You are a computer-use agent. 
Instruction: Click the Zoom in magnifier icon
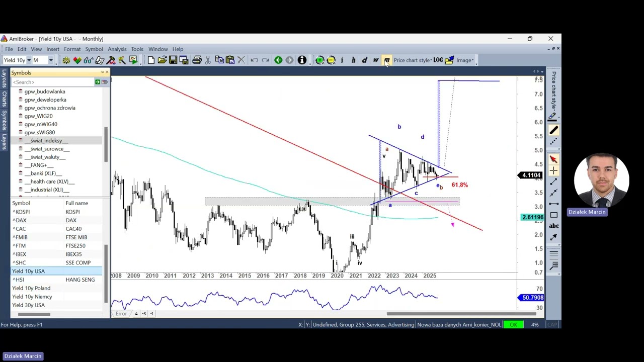320,60
